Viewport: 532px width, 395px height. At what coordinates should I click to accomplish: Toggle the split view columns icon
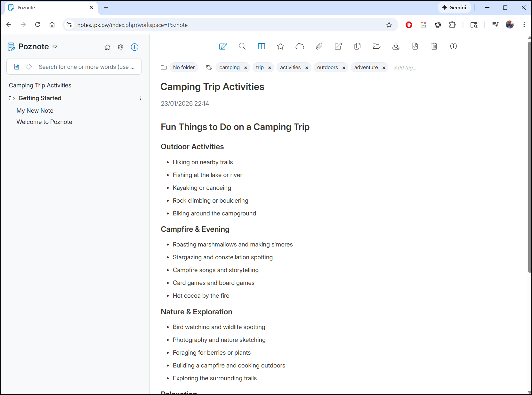click(x=262, y=46)
